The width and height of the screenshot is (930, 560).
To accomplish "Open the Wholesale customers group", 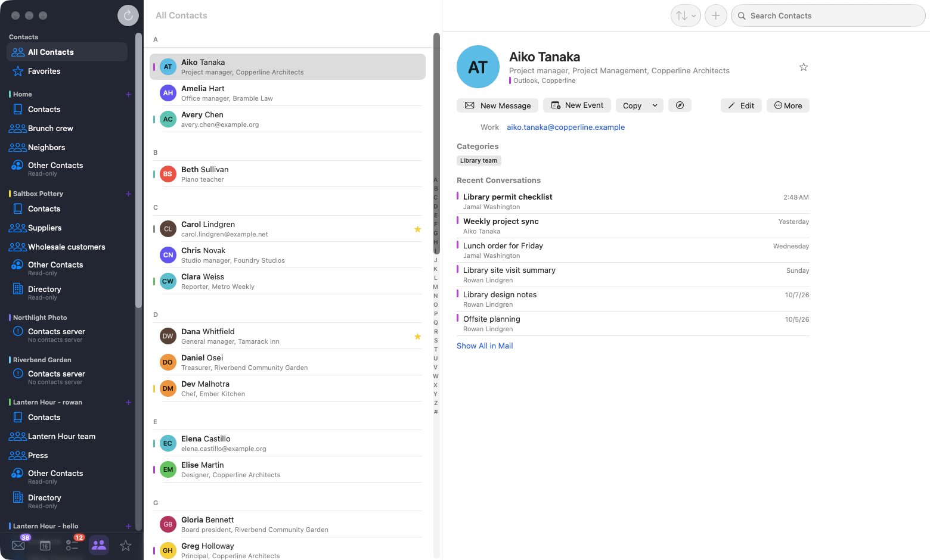I will [x=67, y=247].
